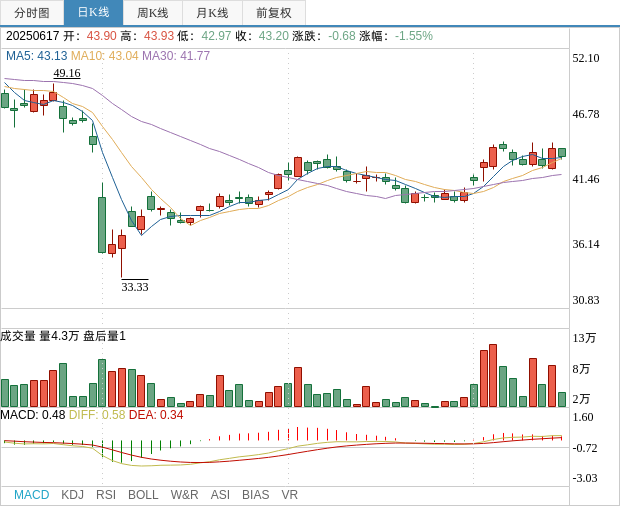Show the RSI indicator
This screenshot has width=620, height=506.
tap(106, 495)
